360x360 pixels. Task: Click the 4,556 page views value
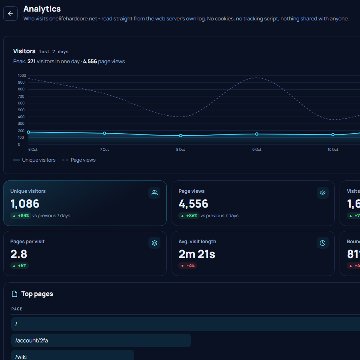194,204
